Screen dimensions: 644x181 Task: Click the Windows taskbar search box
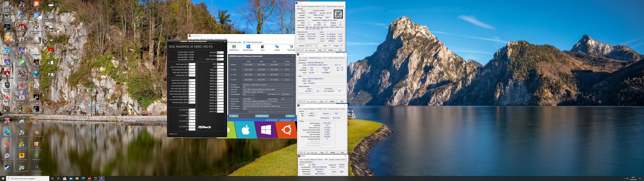tap(28, 178)
